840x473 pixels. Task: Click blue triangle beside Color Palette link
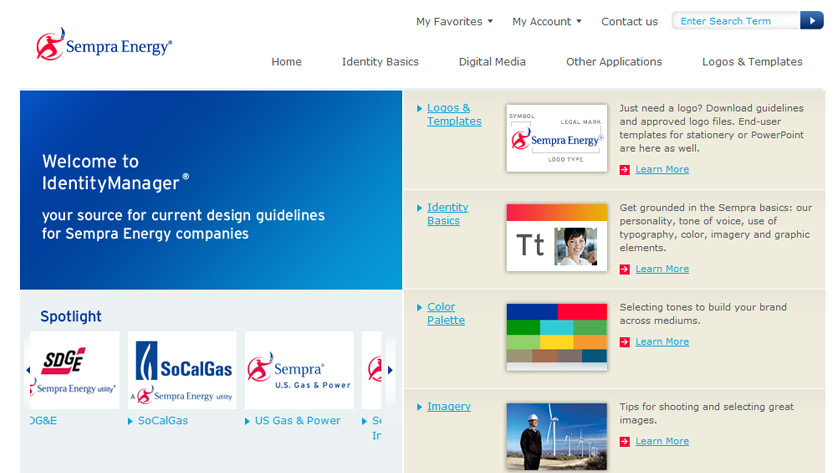click(419, 307)
